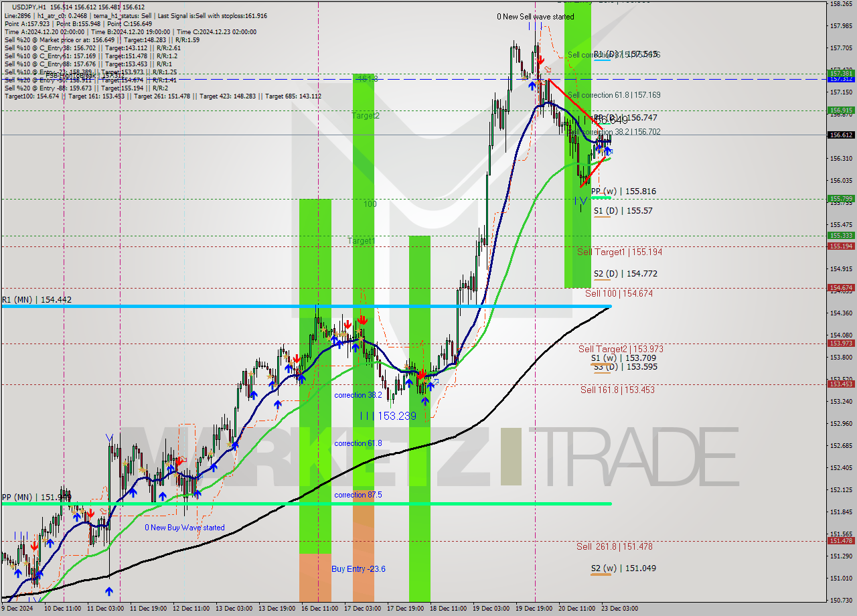
Task: Select the 'S1 (w) | 153.709' label
Action: (623, 358)
